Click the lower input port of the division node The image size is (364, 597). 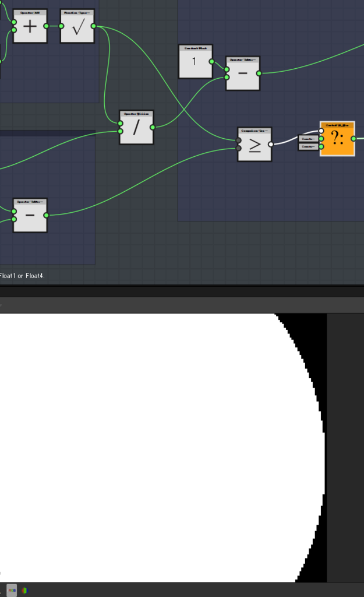pyautogui.click(x=121, y=131)
